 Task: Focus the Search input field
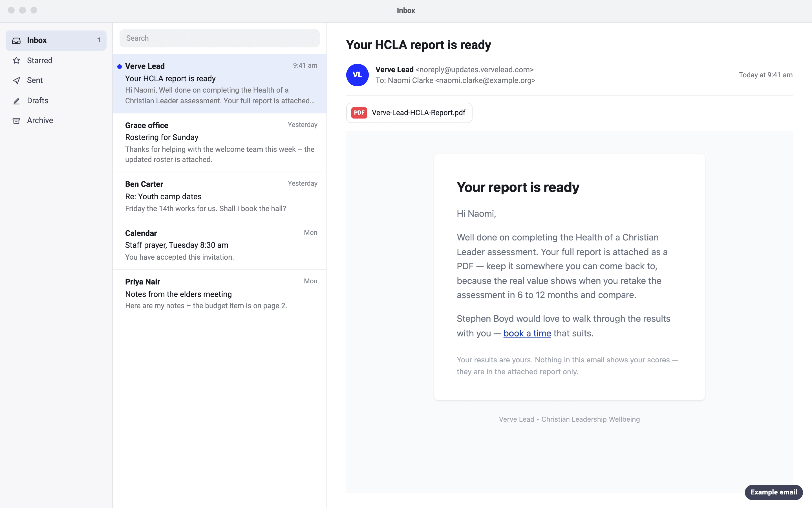(x=219, y=38)
